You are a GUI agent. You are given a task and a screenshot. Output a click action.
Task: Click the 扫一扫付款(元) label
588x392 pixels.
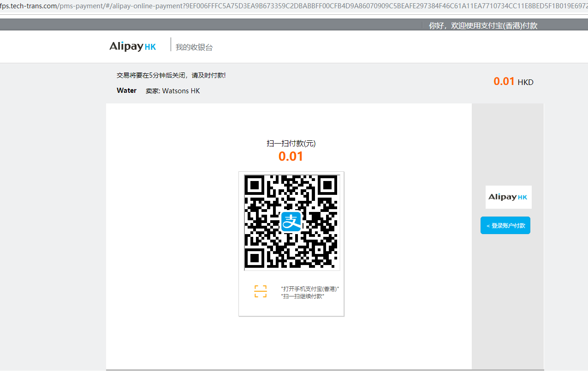point(291,144)
